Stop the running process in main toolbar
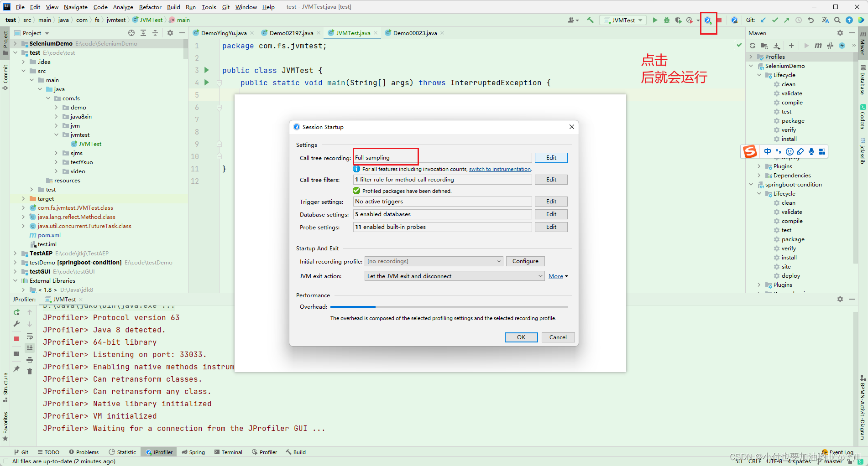Screen dimensions: 868x466 click(x=719, y=20)
